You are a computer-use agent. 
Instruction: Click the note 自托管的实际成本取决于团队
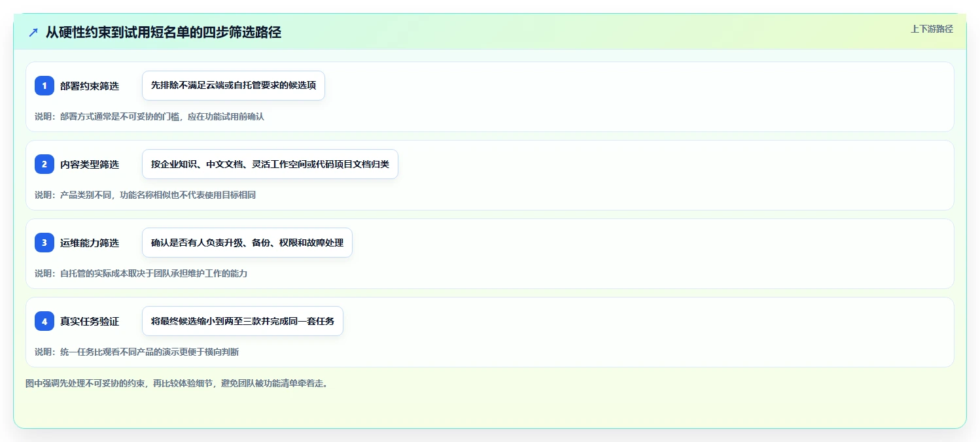click(x=141, y=273)
